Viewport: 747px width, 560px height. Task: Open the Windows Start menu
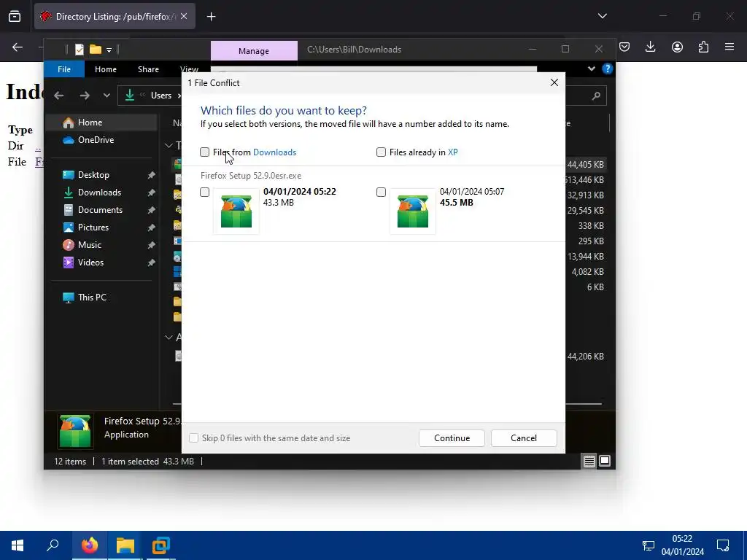[x=18, y=545]
